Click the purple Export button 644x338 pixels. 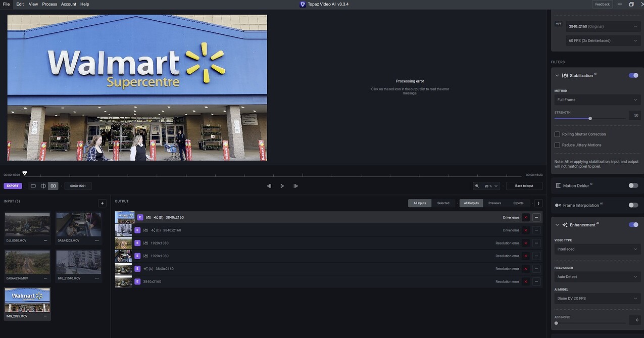point(13,186)
